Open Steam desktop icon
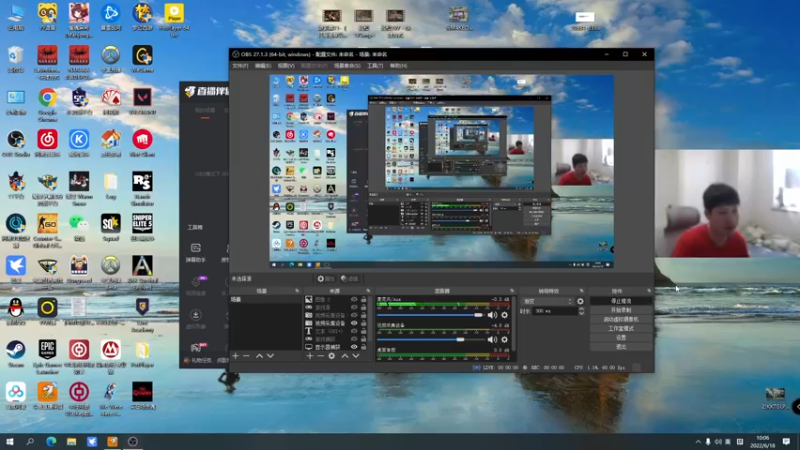Image resolution: width=800 pixels, height=450 pixels. pos(16,349)
